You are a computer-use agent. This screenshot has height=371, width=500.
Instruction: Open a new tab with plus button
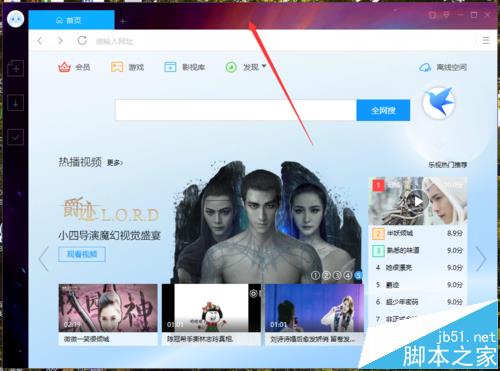pyautogui.click(x=123, y=21)
